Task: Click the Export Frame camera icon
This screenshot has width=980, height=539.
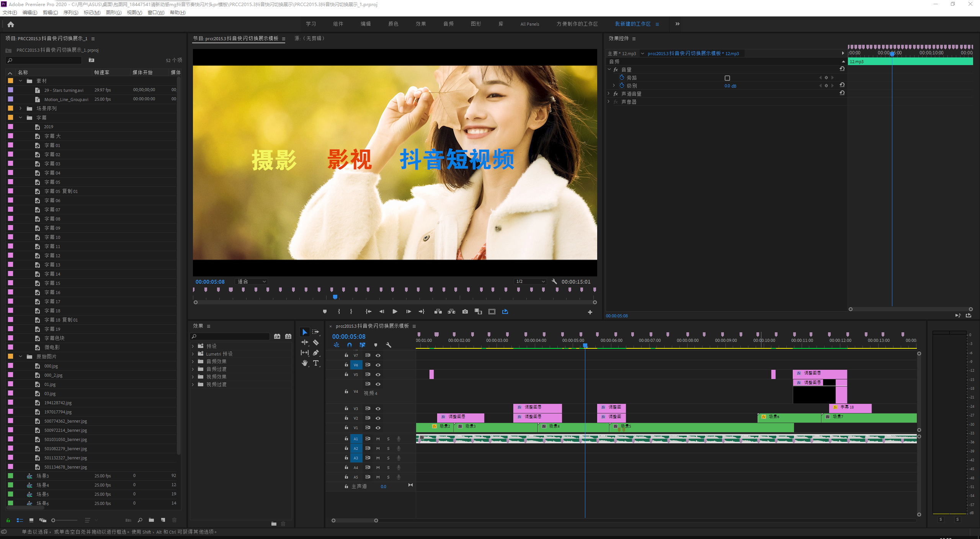Action: 465,312
